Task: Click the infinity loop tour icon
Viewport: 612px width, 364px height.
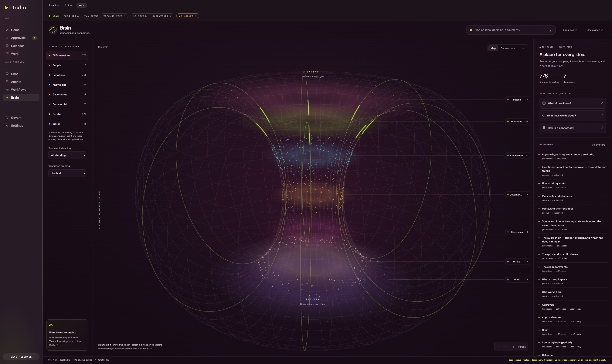Action: point(51,325)
